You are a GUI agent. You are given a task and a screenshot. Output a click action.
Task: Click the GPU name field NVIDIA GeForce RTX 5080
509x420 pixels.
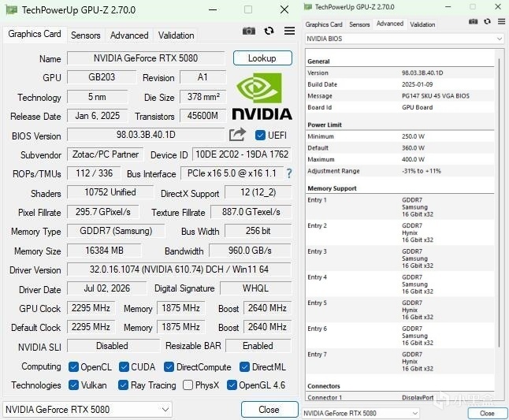click(146, 58)
